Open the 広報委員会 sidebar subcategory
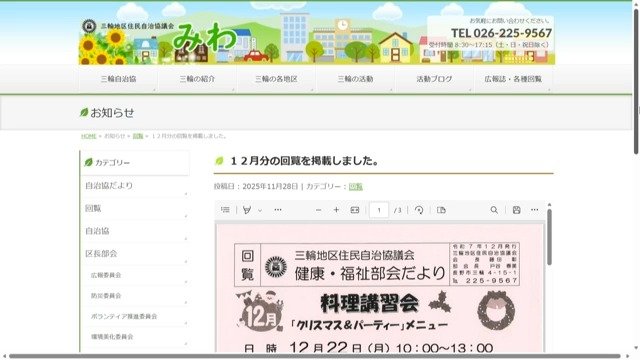Screen dimensions: 640x360 [x=135, y=275]
